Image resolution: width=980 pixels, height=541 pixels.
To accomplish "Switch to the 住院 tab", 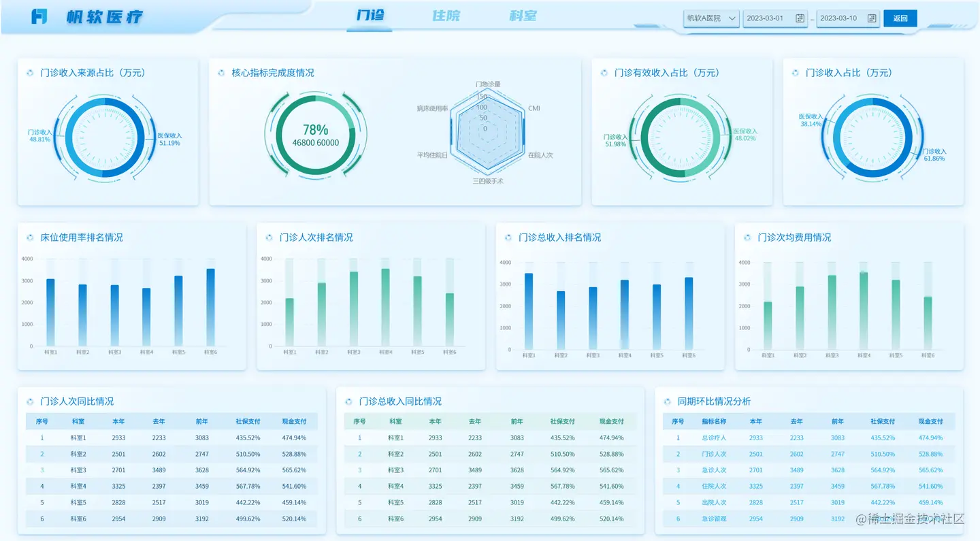I will 446,16.
